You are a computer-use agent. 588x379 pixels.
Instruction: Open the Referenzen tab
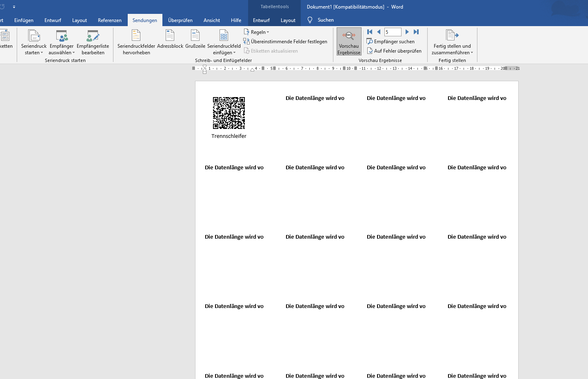[110, 20]
